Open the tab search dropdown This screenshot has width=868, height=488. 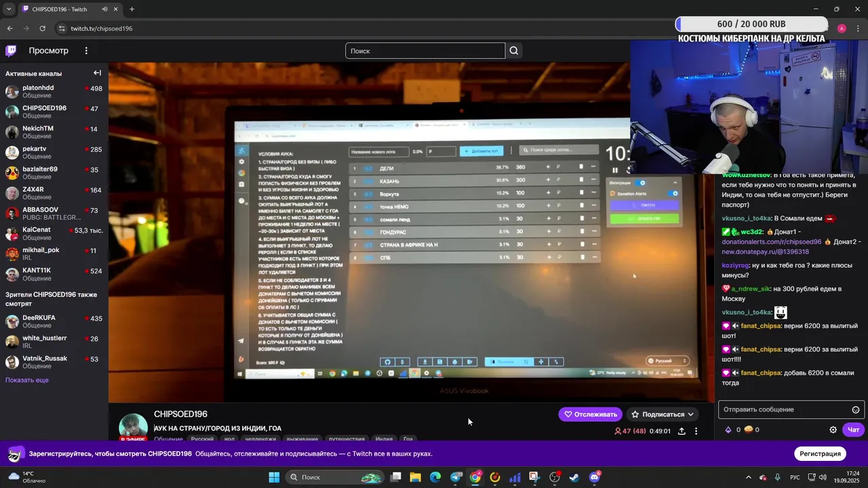9,9
